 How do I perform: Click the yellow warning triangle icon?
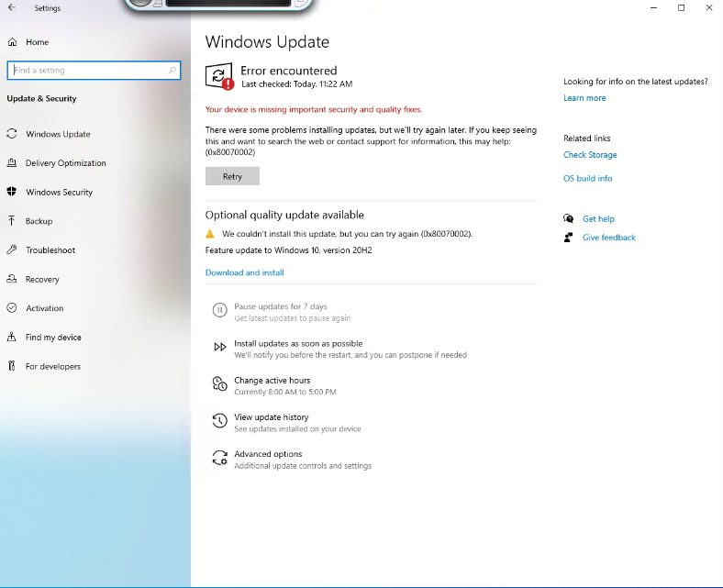(x=210, y=234)
